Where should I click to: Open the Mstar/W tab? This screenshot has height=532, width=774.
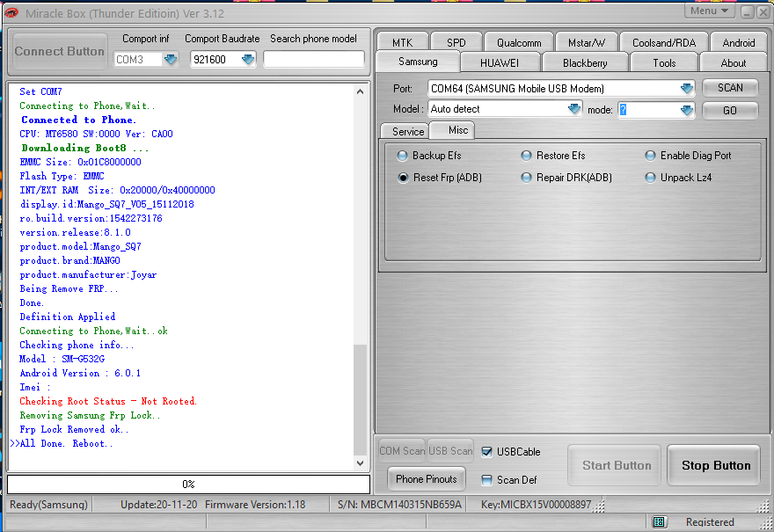point(587,42)
